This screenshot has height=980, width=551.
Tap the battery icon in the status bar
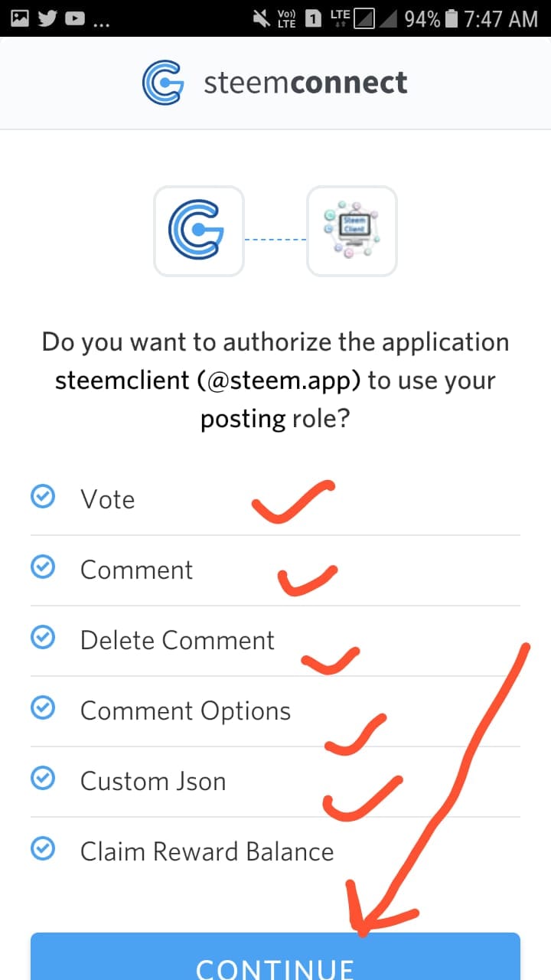452,18
